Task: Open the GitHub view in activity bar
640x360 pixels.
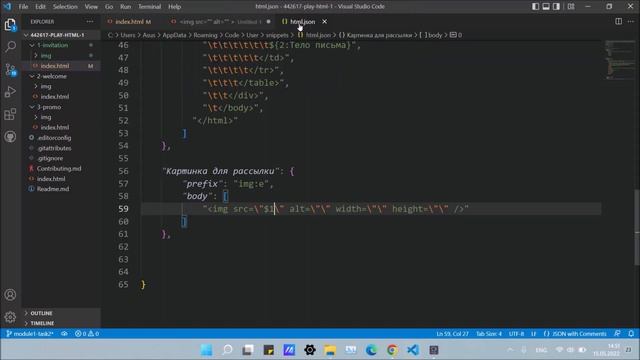Action: (10, 136)
